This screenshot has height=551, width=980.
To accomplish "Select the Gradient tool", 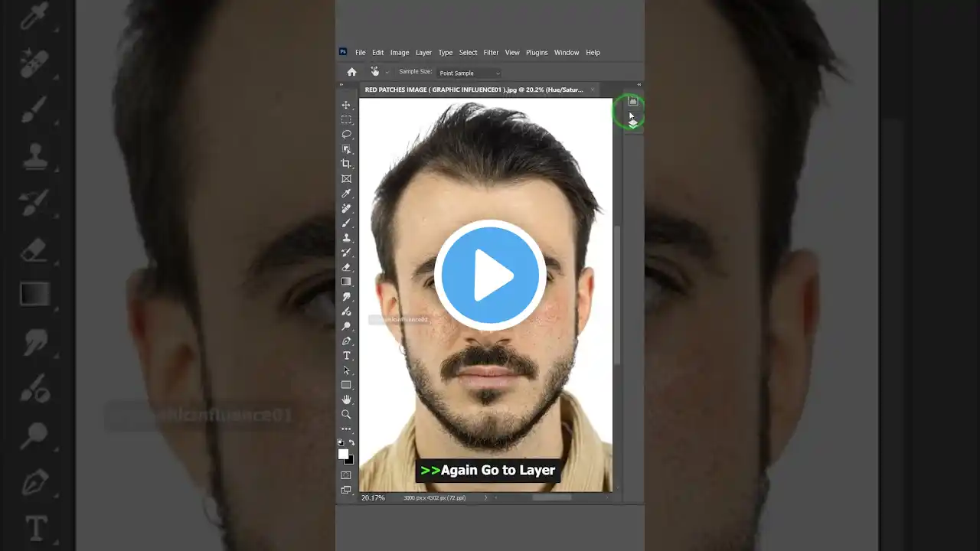I will pyautogui.click(x=346, y=282).
